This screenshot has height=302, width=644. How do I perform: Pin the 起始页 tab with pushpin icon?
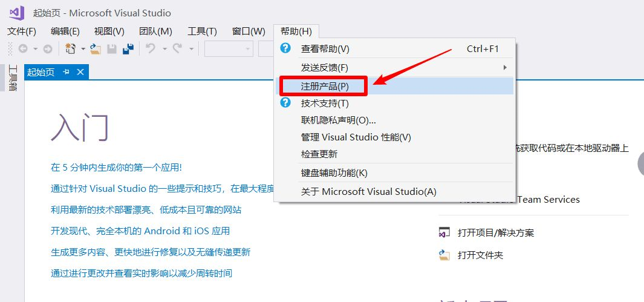point(66,72)
